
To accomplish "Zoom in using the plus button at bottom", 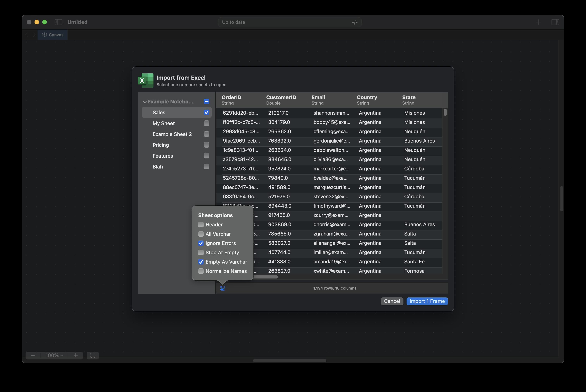I will pos(76,355).
